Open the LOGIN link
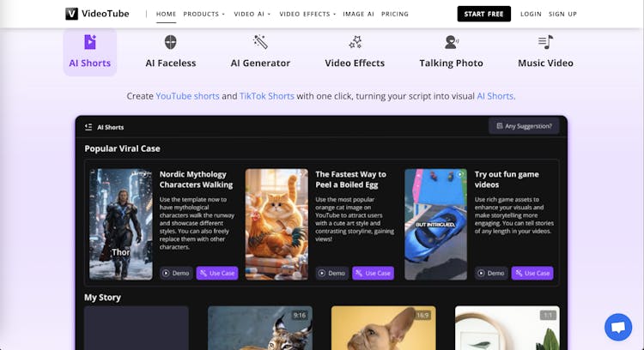The height and width of the screenshot is (350, 644). tap(531, 14)
